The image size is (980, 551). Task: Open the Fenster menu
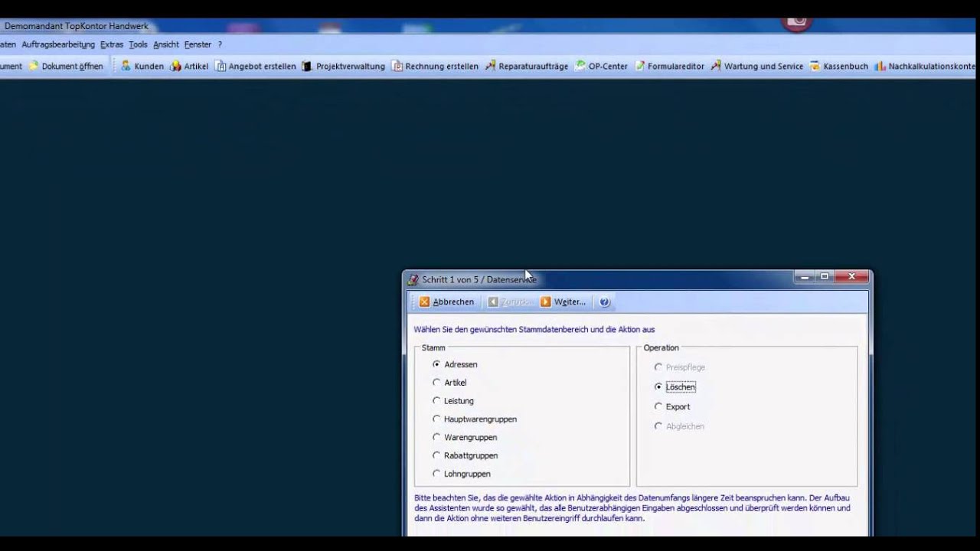[x=198, y=45]
